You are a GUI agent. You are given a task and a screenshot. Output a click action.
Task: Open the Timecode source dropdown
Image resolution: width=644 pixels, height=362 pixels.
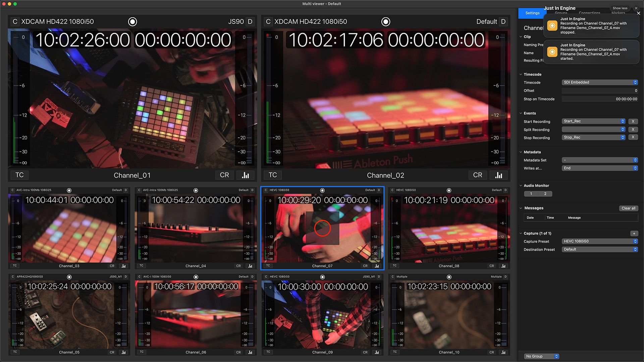point(599,82)
